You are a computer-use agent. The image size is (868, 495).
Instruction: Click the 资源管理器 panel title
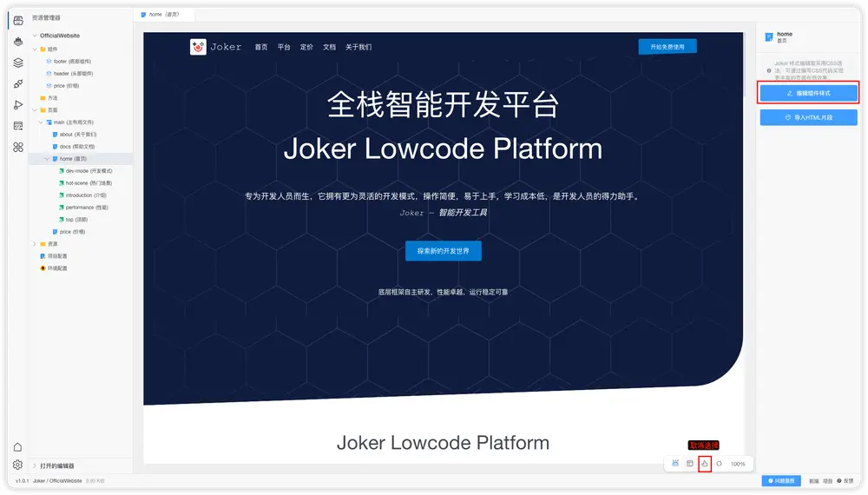[x=47, y=17]
